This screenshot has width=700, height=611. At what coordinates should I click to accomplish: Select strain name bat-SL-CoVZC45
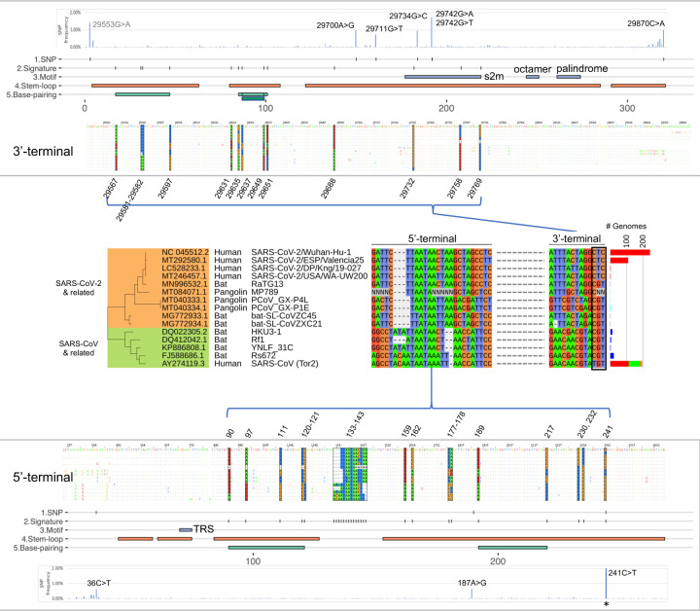tap(284, 316)
